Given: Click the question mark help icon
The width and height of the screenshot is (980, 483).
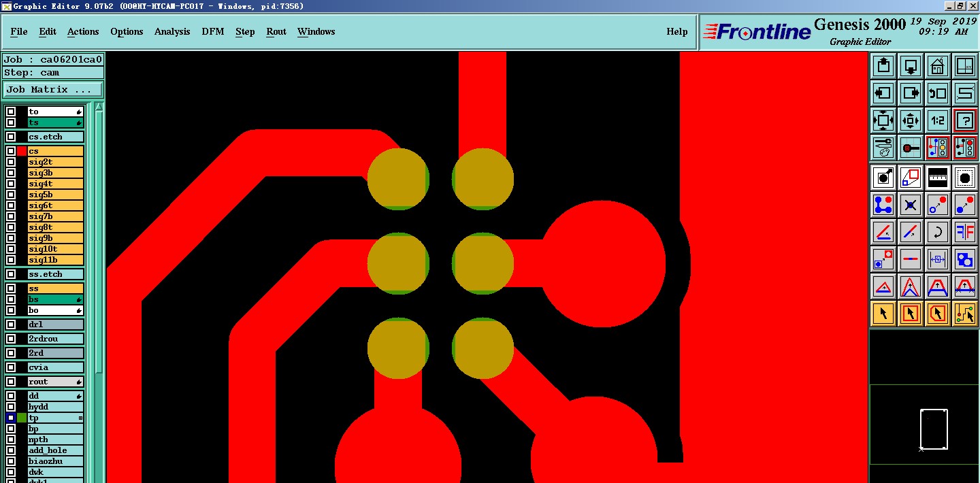Looking at the screenshot, I should (965, 120).
